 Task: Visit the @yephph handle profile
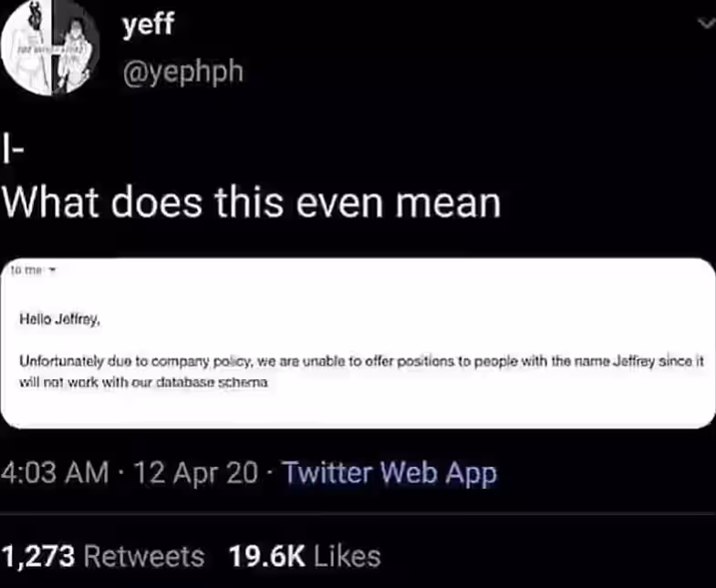tap(182, 72)
